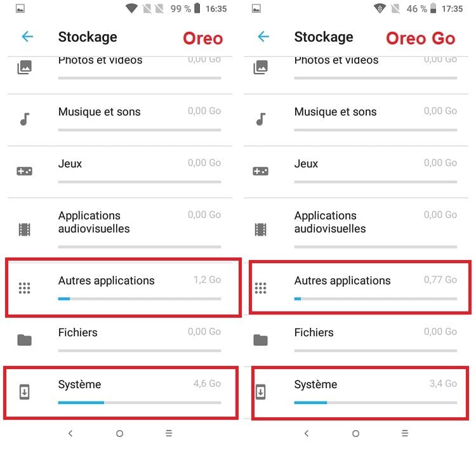Click game controller icon on Oreo Go screen
This screenshot has width=476, height=449.
point(260,171)
